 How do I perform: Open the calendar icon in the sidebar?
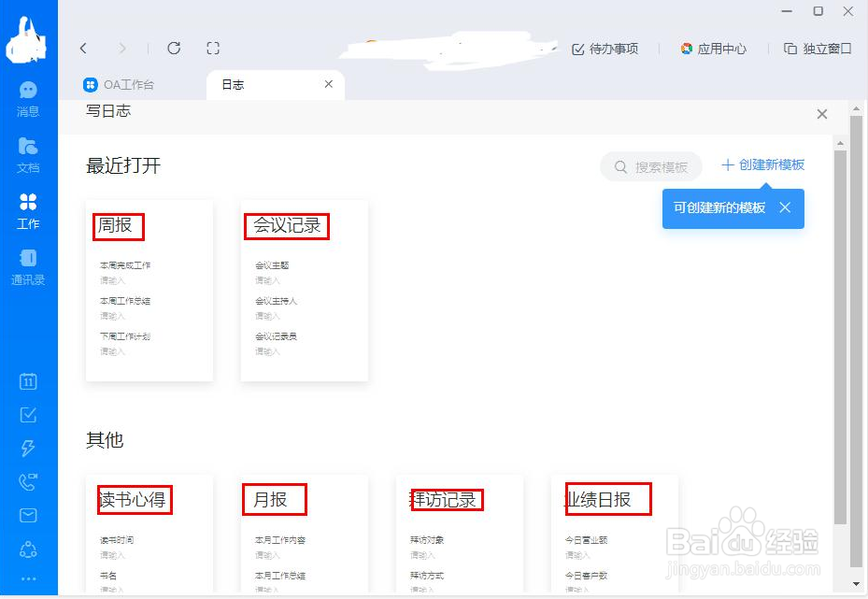pyautogui.click(x=27, y=381)
